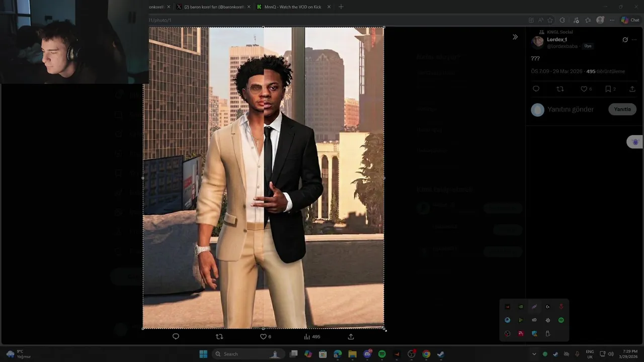The height and width of the screenshot is (362, 644).
Task: Open Safely Remove Hardware USB icon
Action: coord(548,333)
